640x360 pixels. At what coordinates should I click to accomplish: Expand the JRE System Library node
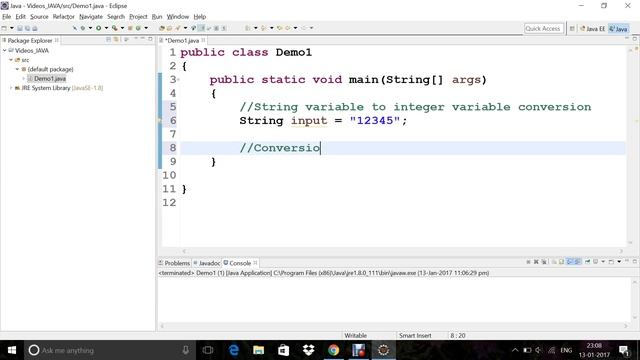tap(11, 88)
